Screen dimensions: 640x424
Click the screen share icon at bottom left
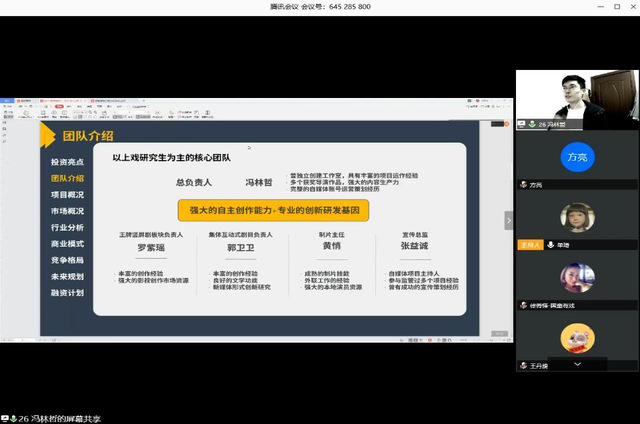(x=6, y=418)
